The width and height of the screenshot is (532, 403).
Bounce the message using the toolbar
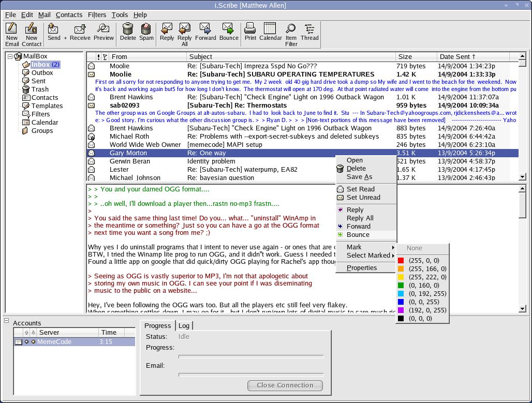(228, 31)
